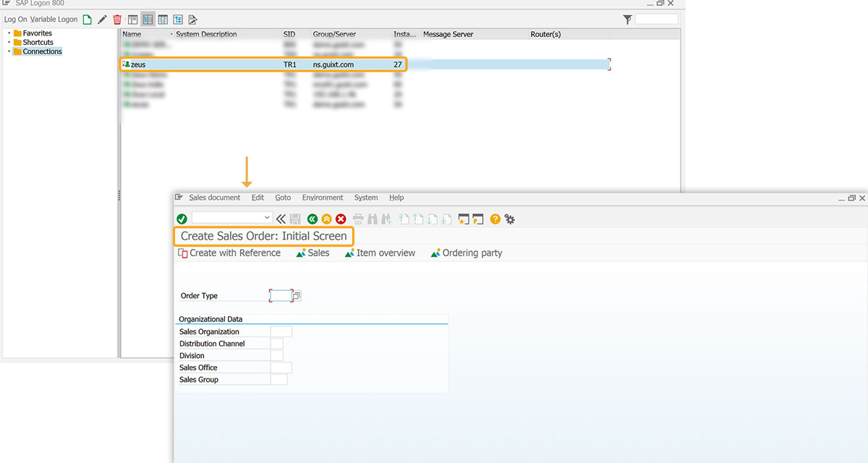Image resolution: width=868 pixels, height=463 pixels.
Task: Sort by System Description column header
Action: click(227, 34)
